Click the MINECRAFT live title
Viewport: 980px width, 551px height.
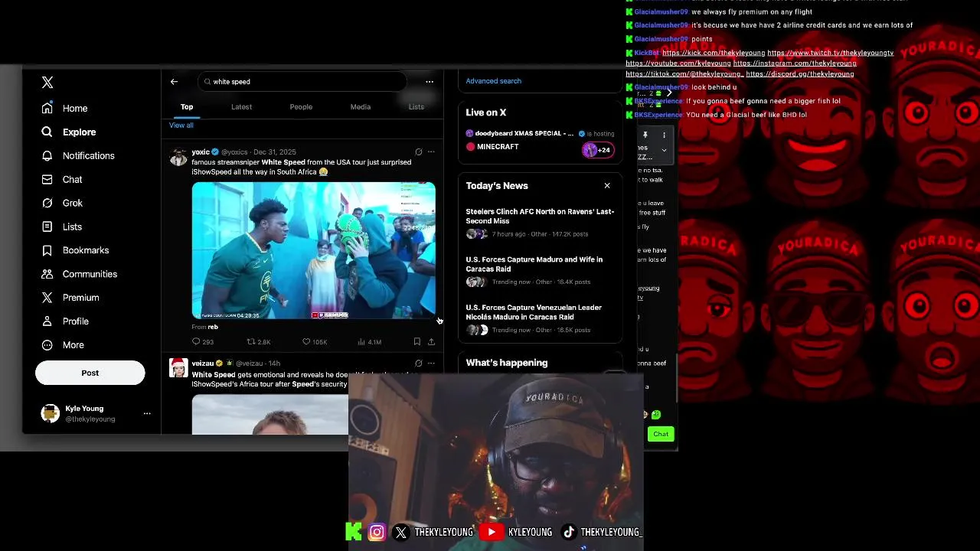pyautogui.click(x=498, y=147)
